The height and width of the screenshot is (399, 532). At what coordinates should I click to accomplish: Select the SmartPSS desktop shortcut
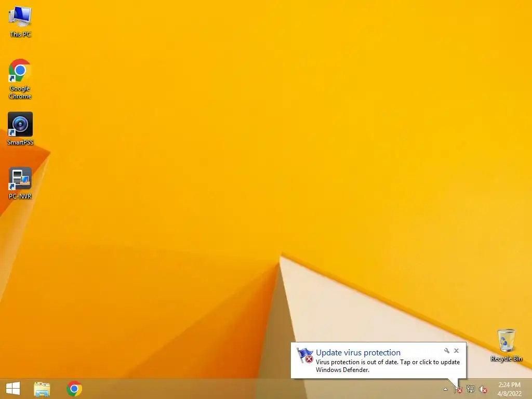click(20, 129)
